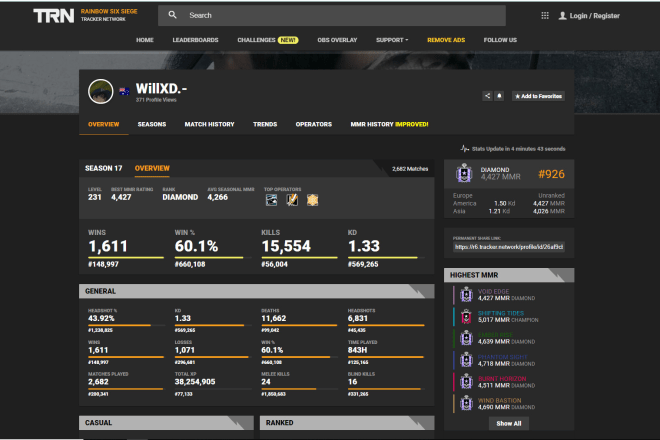Click the search magnifier icon
This screenshot has height=440, width=660.
[172, 15]
